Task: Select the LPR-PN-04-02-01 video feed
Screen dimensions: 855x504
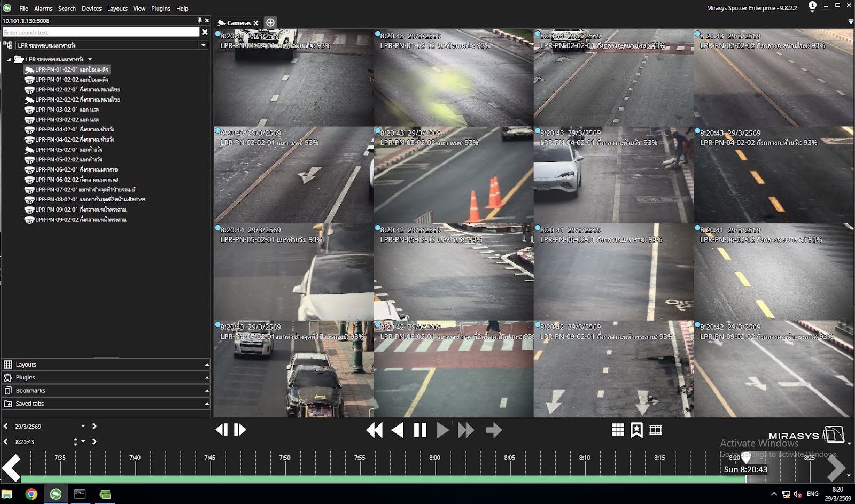Action: (613, 175)
